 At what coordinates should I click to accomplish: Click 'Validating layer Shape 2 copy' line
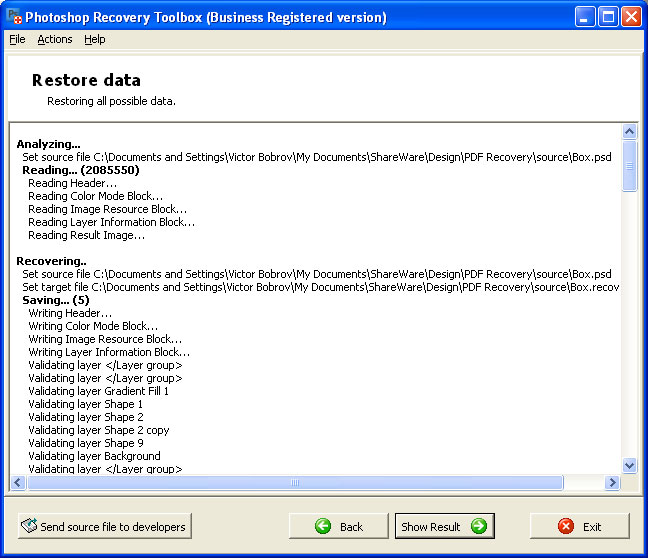(x=99, y=430)
